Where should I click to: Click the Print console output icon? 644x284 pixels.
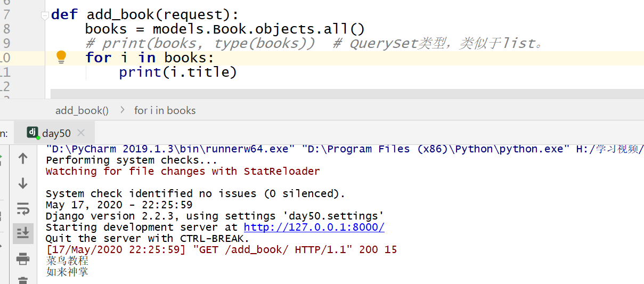point(23,259)
